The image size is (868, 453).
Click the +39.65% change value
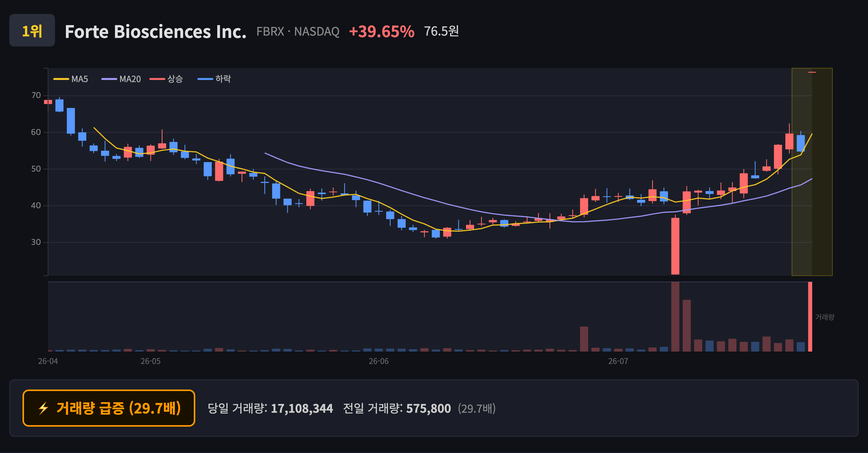(x=382, y=32)
